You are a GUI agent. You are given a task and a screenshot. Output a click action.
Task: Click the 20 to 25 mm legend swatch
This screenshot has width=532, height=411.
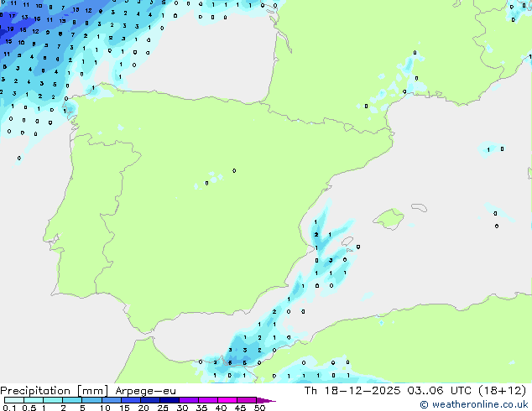pos(149,400)
